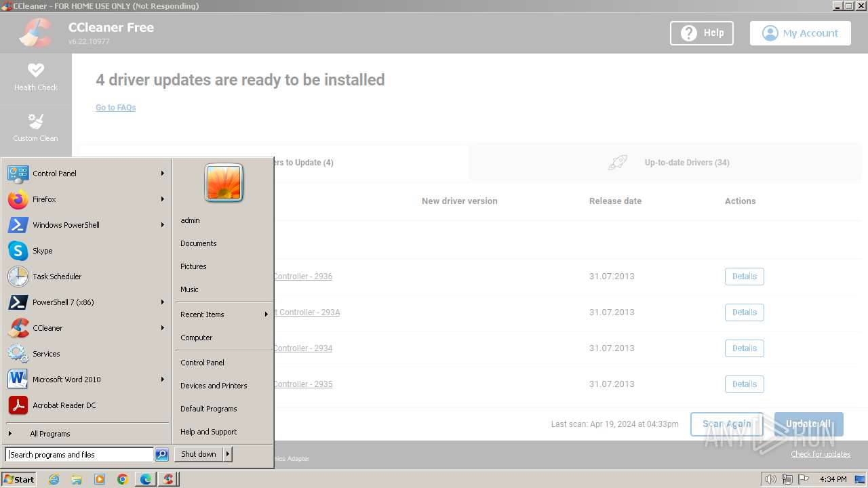Expand the Microsoft Word 2010 jump list arrow

click(163, 380)
